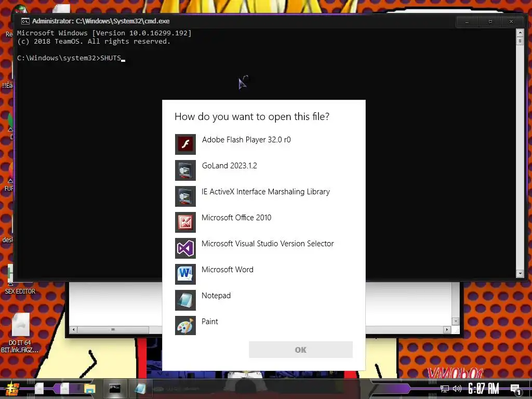532x399 pixels.
Task: Click the background window left scroll arrow
Action: coord(73,329)
